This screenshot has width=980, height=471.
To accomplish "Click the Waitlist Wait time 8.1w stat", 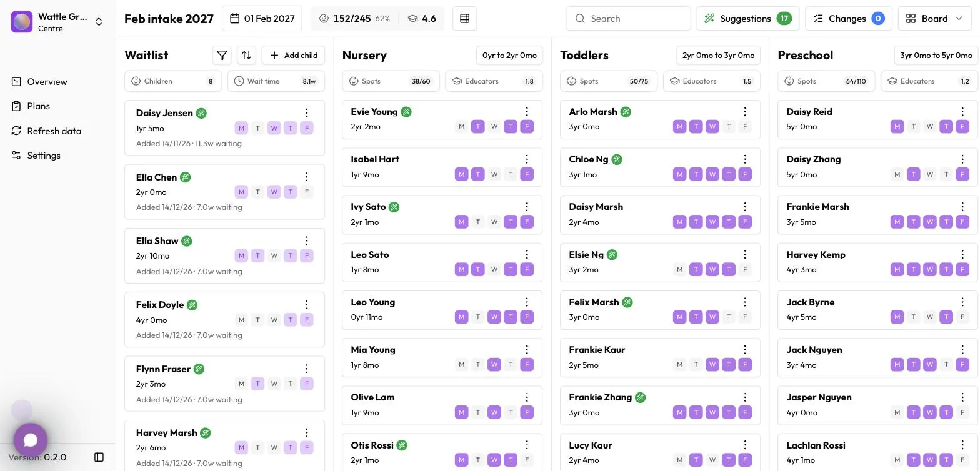I will (276, 81).
